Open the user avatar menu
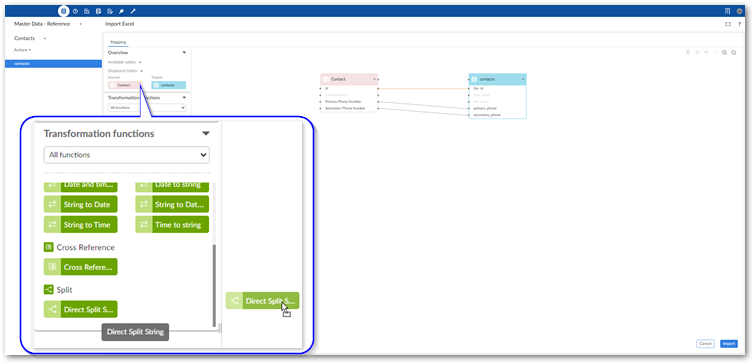Viewport: 754px width, 364px height. (740, 11)
